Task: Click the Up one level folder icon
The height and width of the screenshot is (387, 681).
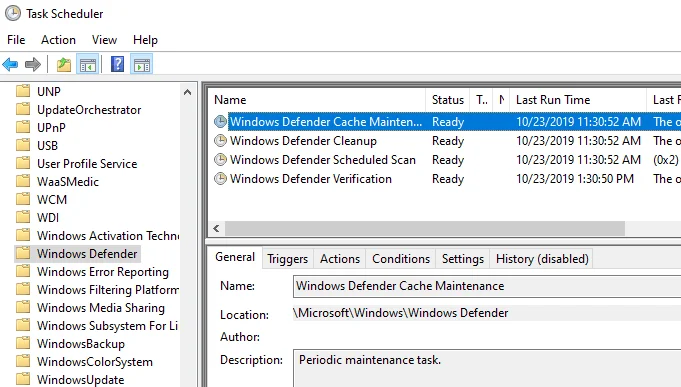Action: [64, 65]
